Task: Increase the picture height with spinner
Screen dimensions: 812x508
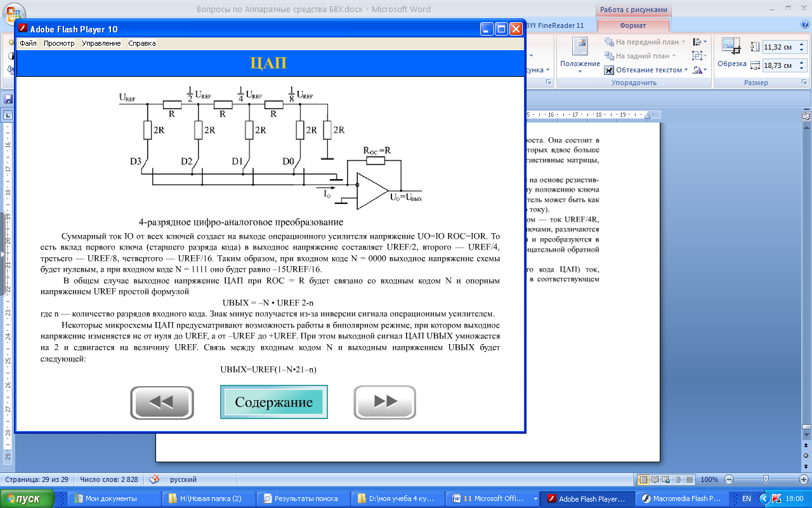Action: [802, 44]
